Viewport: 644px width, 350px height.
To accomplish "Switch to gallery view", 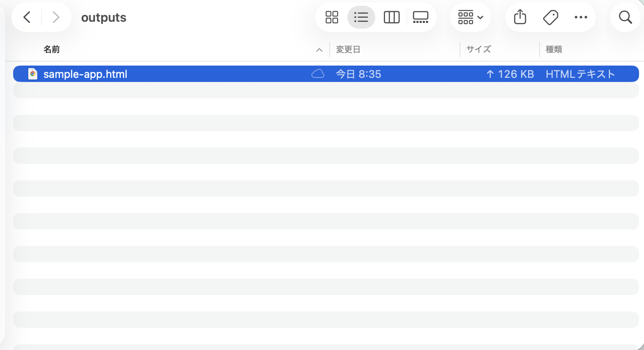I will click(421, 17).
